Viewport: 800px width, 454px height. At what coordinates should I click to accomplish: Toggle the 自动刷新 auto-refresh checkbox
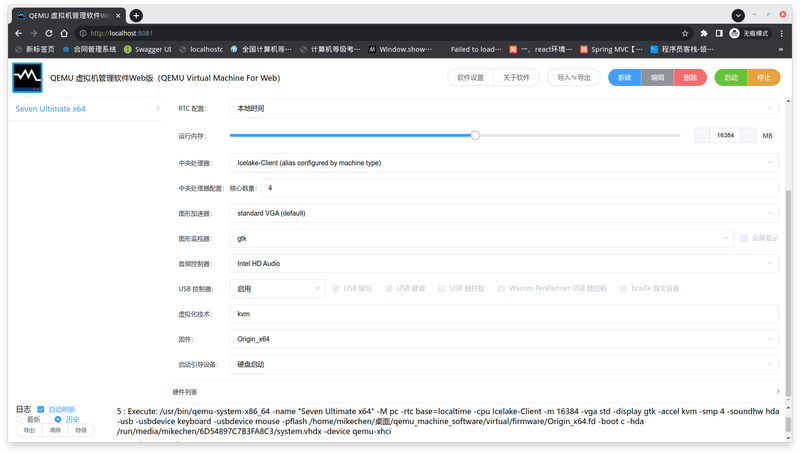[41, 410]
